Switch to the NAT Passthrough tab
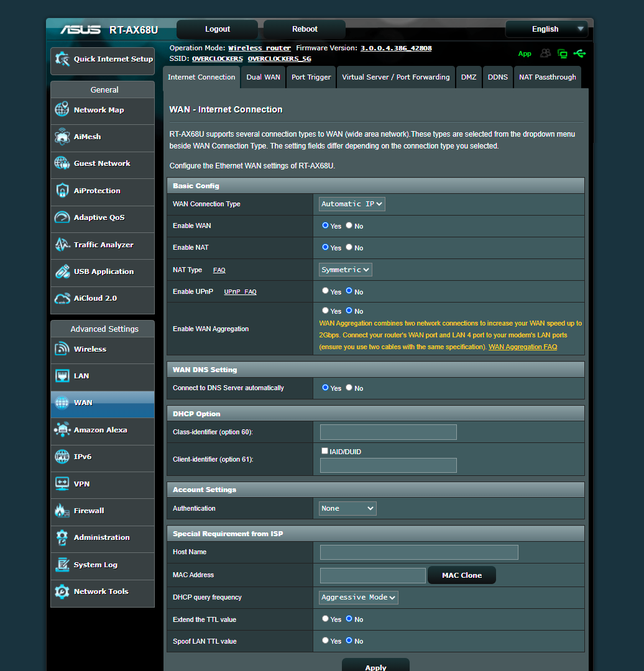The width and height of the screenshot is (644, 671). tap(548, 78)
